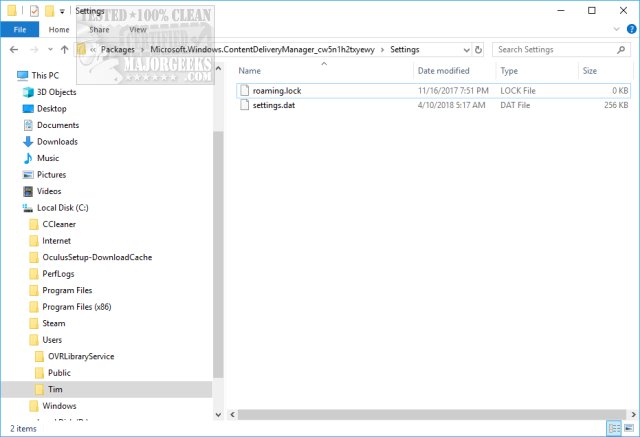Viewport: 640px width, 437px height.
Task: Go up one folder level
Action: click(x=64, y=49)
